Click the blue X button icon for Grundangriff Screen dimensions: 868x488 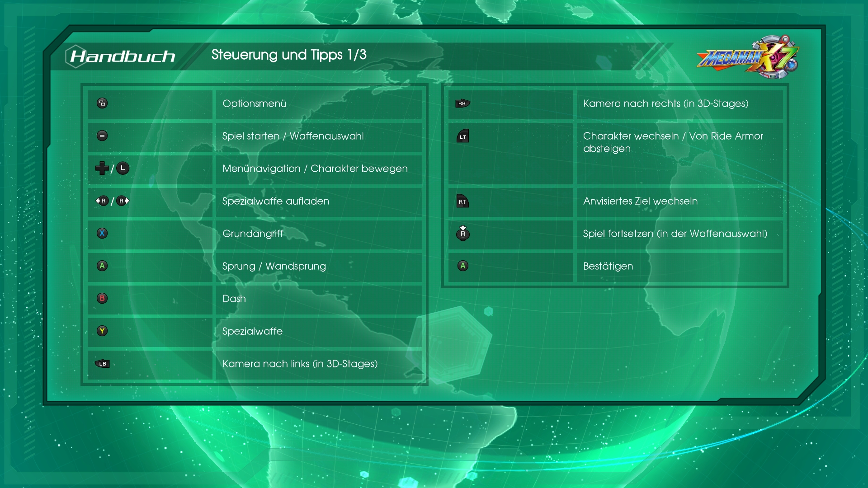click(x=102, y=233)
